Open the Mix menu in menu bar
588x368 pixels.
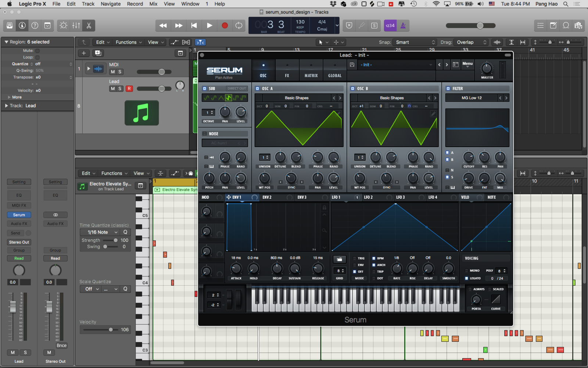point(153,4)
